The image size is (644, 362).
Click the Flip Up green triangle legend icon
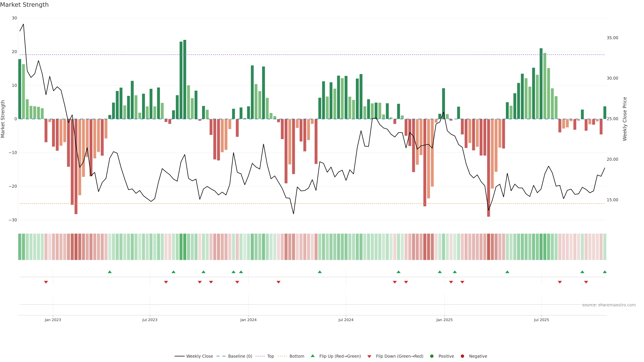[312, 356]
